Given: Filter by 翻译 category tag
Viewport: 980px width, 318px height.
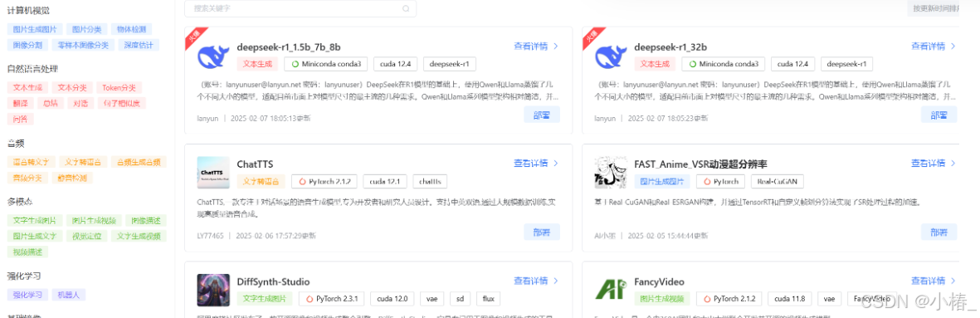Looking at the screenshot, I should [20, 103].
